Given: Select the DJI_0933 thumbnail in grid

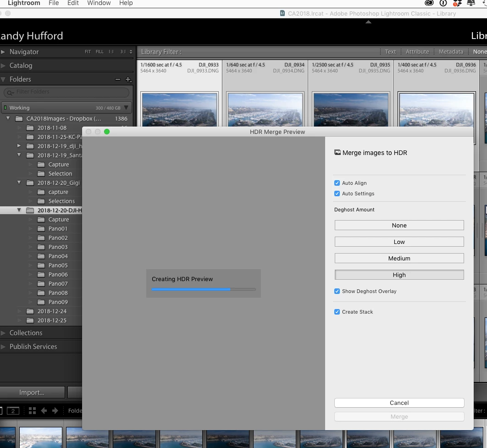Looking at the screenshot, I should [x=179, y=109].
